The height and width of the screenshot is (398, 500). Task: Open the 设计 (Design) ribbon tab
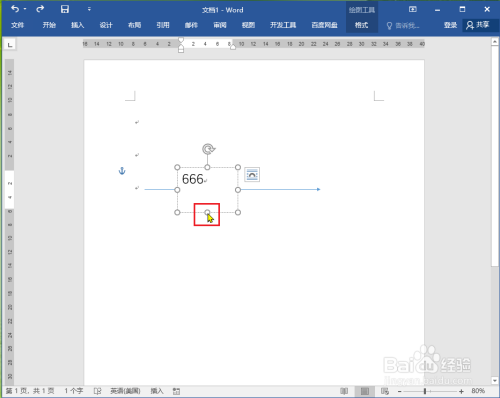click(106, 25)
